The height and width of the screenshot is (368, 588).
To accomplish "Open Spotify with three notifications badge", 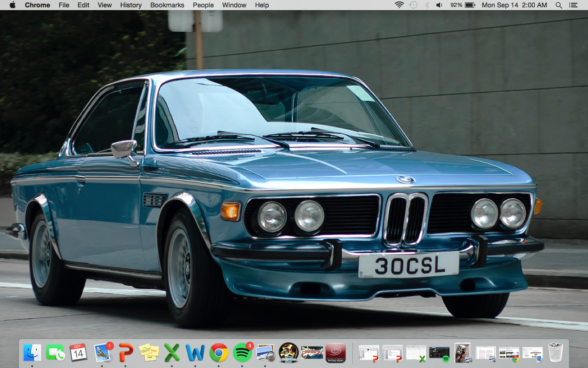I will 242,353.
